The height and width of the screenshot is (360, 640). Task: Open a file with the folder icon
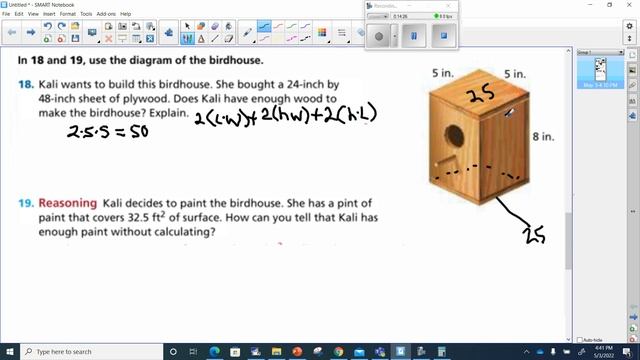[75, 26]
